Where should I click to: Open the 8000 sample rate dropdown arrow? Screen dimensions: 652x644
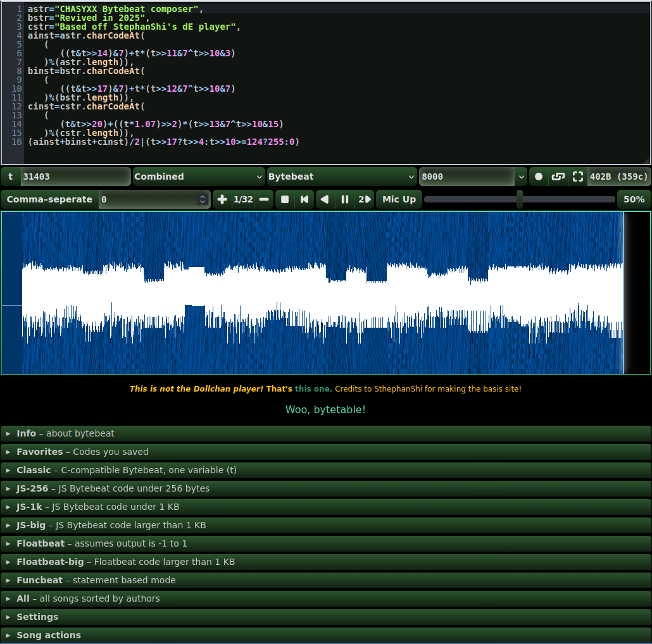pyautogui.click(x=521, y=177)
